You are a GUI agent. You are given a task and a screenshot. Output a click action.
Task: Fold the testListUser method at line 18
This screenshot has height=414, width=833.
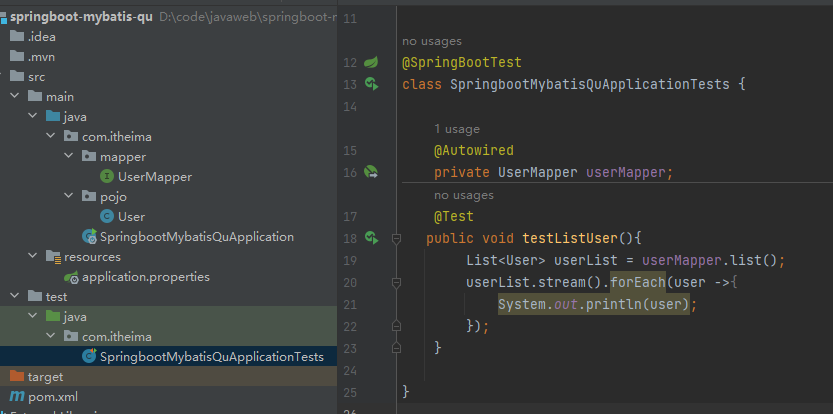tap(396, 239)
